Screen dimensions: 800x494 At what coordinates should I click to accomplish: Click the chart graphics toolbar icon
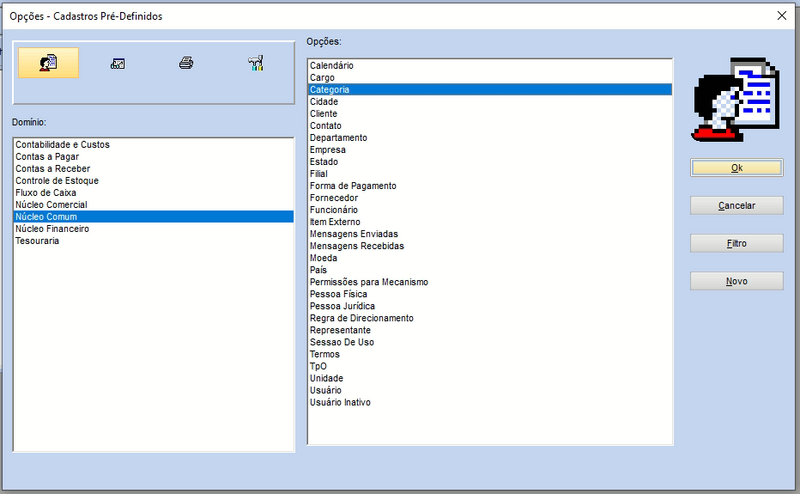click(118, 63)
